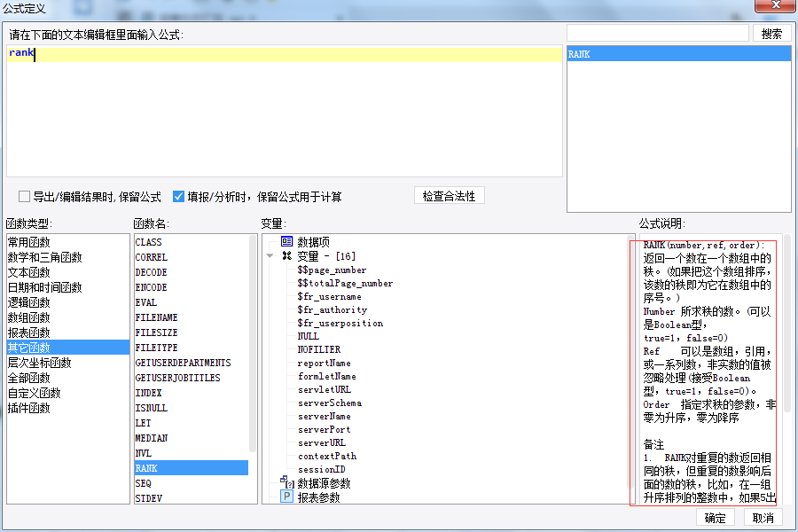Select the sessionID variable

point(321,469)
